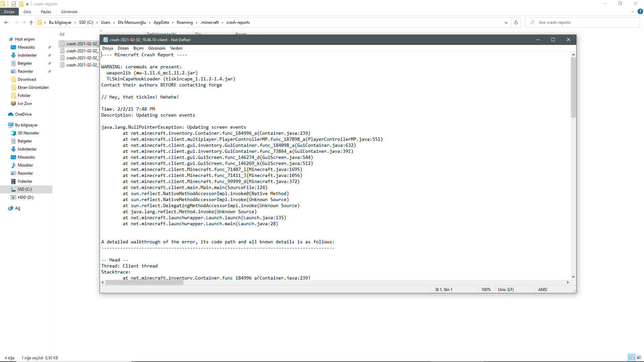Image resolution: width=644 pixels, height=362 pixels.
Task: Go forward in Explorer navigation
Action: (x=16, y=22)
